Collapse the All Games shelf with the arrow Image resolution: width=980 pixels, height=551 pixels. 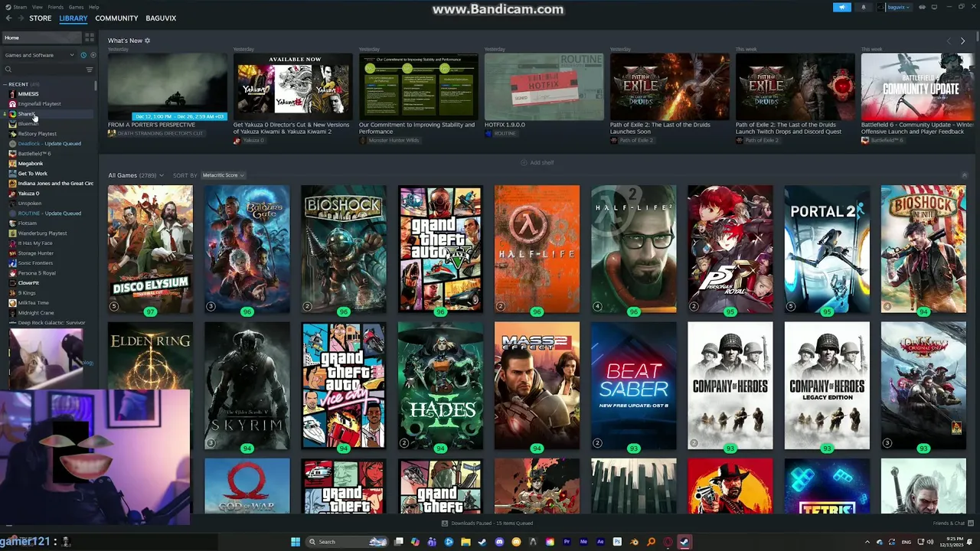964,175
